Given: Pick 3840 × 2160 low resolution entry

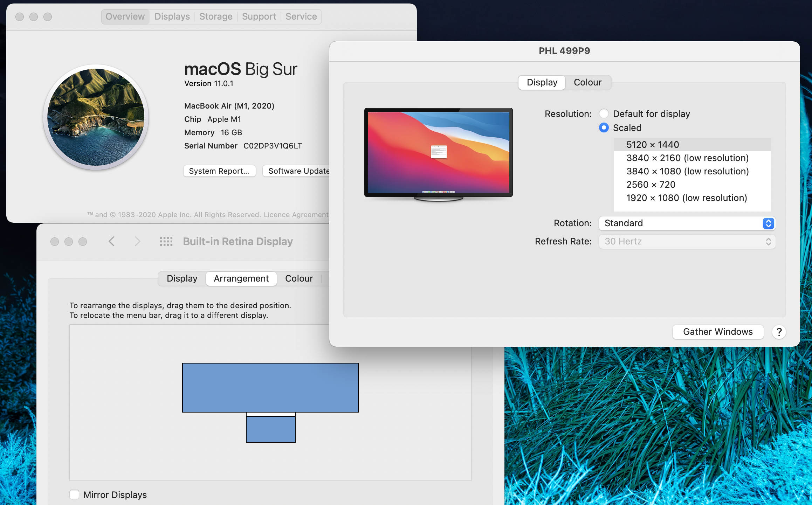Looking at the screenshot, I should (x=687, y=158).
